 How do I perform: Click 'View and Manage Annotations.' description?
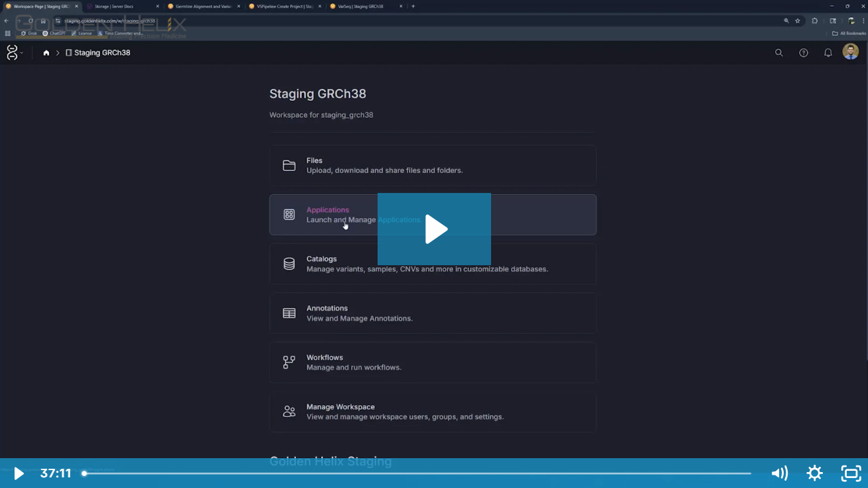pyautogui.click(x=360, y=318)
